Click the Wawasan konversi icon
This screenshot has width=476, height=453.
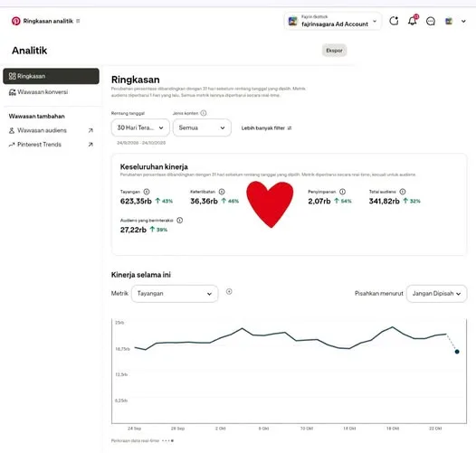[12, 92]
